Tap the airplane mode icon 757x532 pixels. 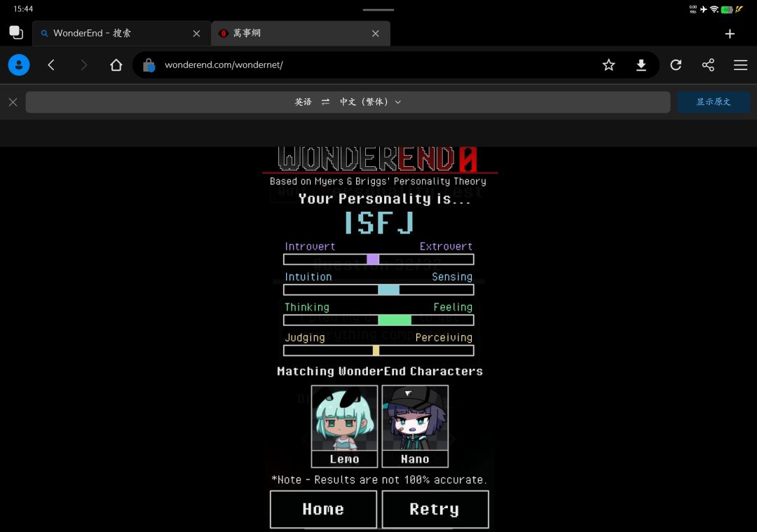click(x=704, y=9)
